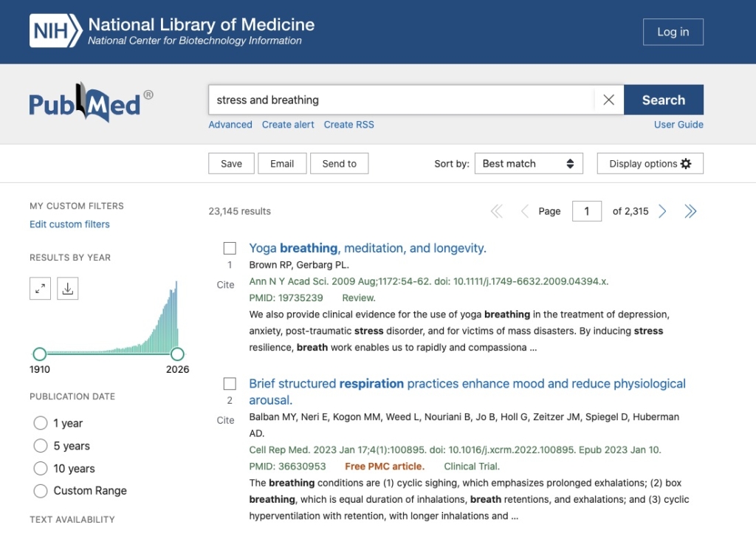Click the 1910 start year slider handle

coord(40,354)
